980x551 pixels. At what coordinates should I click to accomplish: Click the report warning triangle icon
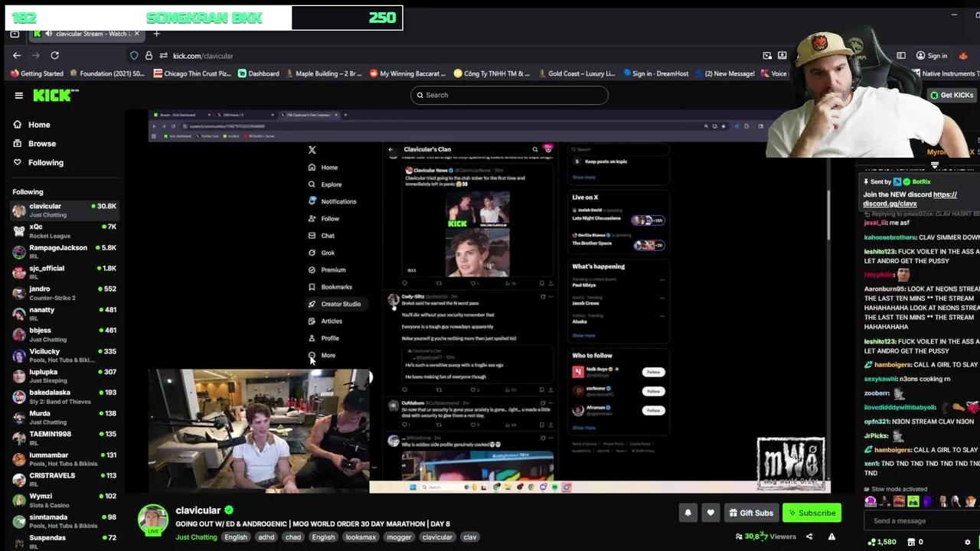831,536
